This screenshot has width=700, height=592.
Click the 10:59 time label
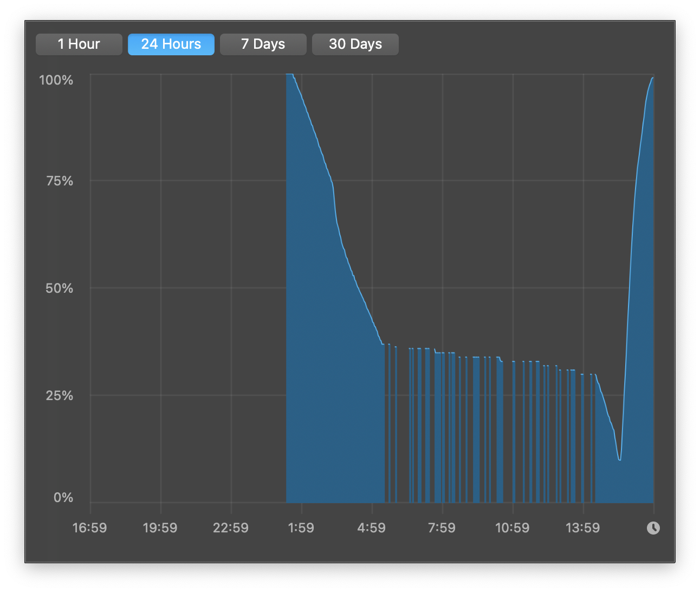coord(513,528)
